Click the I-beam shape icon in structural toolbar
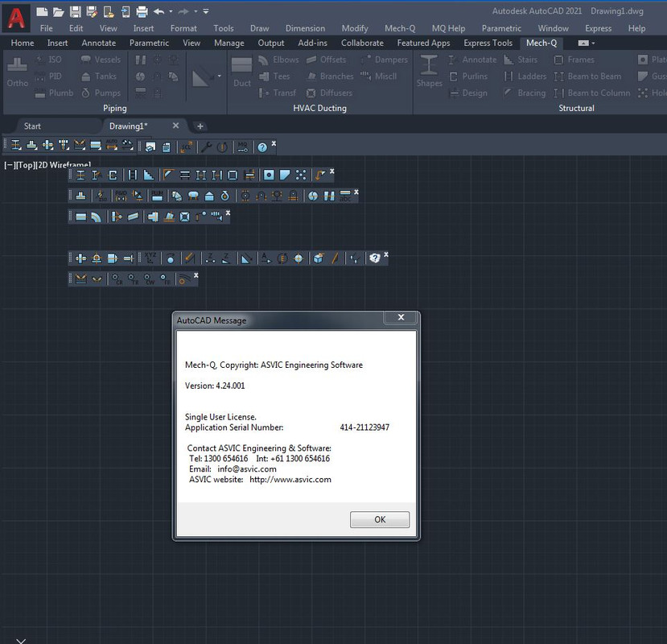This screenshot has height=644, width=667. [x=80, y=175]
